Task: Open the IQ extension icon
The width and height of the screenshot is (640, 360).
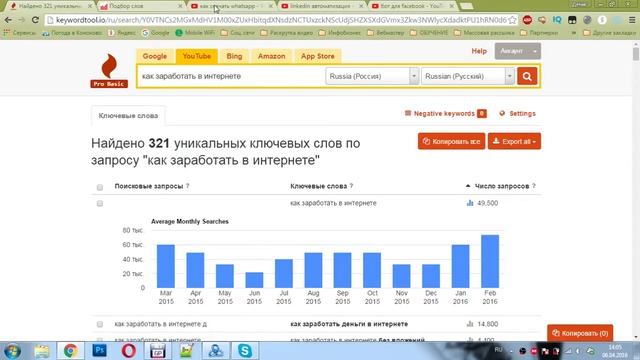Action: tap(557, 20)
